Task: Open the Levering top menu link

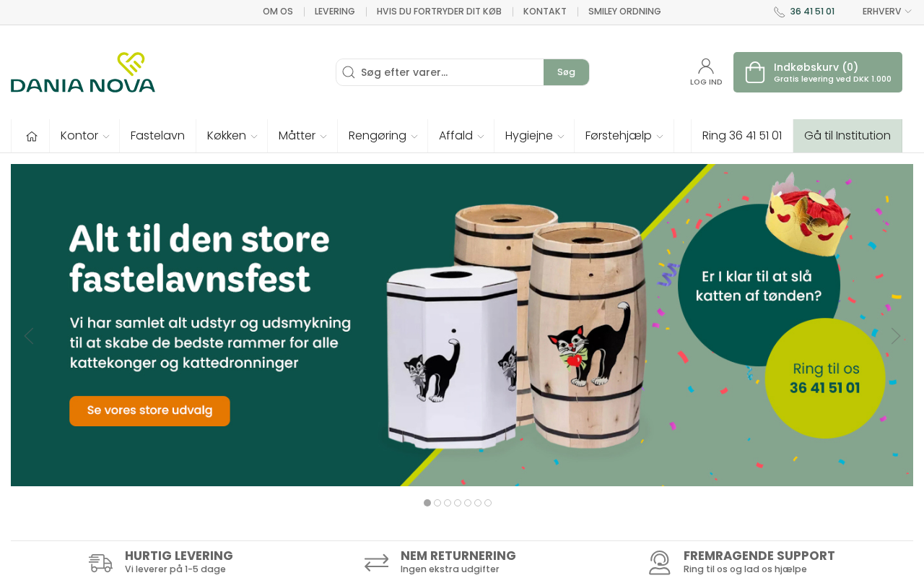Action: (335, 12)
